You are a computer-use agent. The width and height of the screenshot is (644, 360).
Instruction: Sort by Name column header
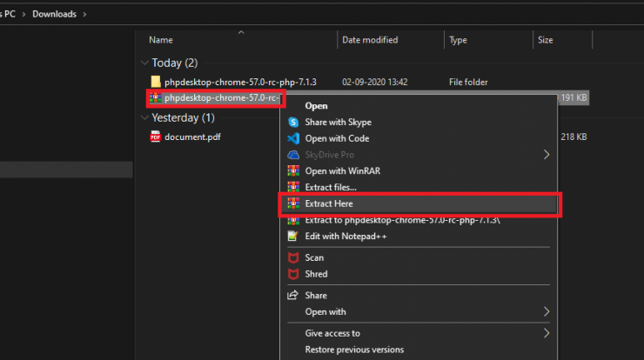point(161,40)
